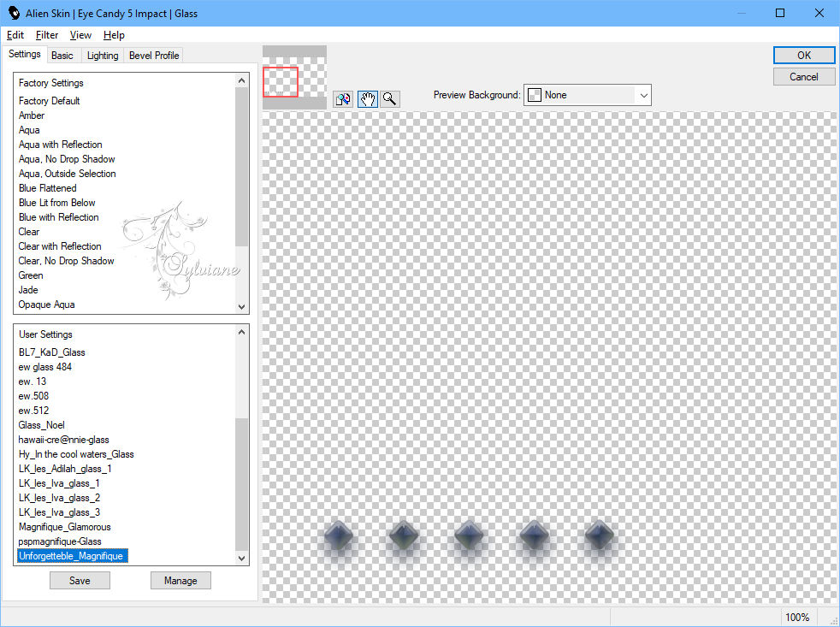Choose pspmagnifique-Glass user setting
Screen dimensions: 840x627
tap(60, 541)
